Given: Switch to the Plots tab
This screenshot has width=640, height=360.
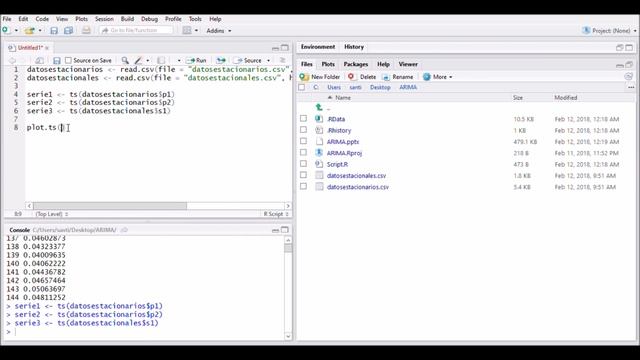Looking at the screenshot, I should pos(328,64).
